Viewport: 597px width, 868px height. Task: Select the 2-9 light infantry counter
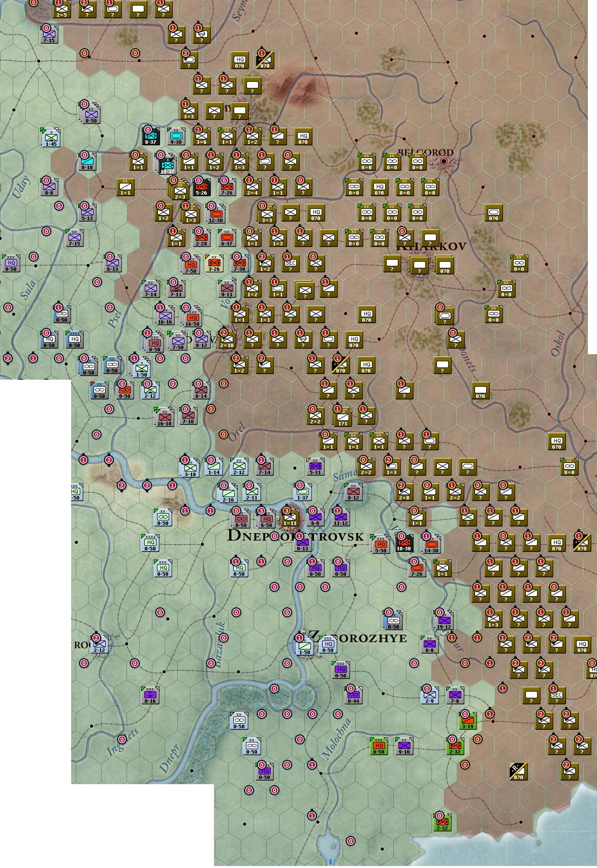coord(430,695)
